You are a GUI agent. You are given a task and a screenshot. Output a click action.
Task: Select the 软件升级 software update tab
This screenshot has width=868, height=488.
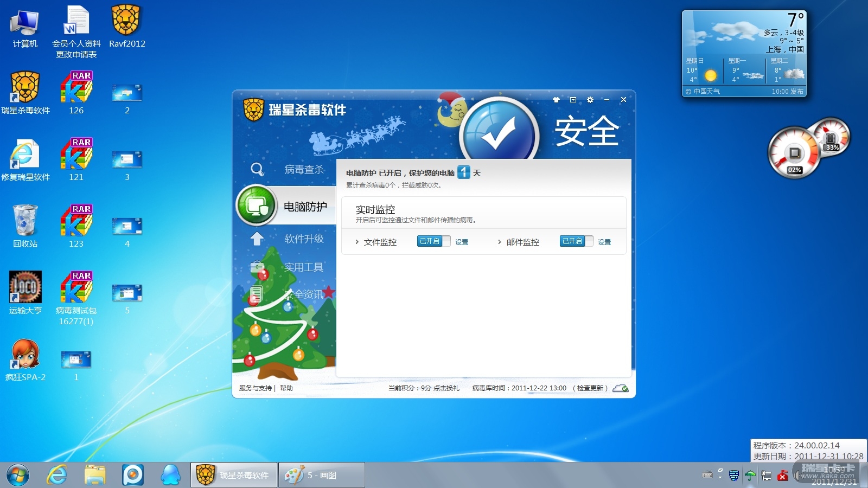[x=304, y=239]
